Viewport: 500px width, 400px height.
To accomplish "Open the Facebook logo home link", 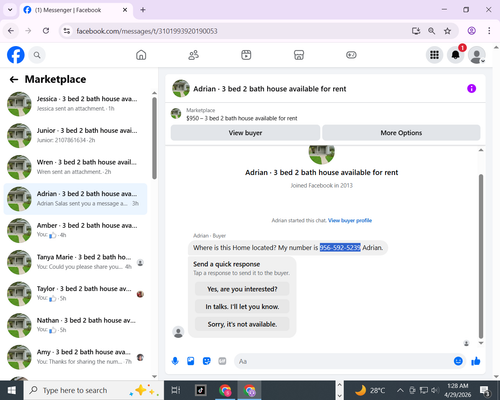I will pos(16,55).
